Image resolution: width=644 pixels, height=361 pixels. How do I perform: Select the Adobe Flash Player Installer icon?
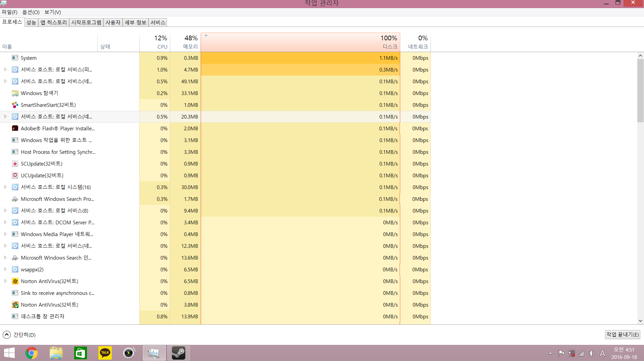pyautogui.click(x=15, y=129)
